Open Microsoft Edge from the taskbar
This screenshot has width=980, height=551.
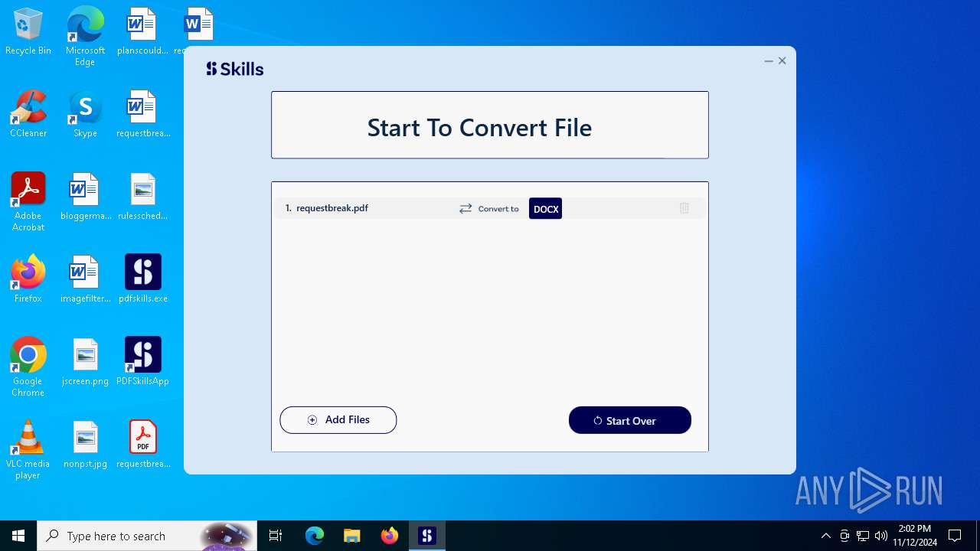point(315,536)
